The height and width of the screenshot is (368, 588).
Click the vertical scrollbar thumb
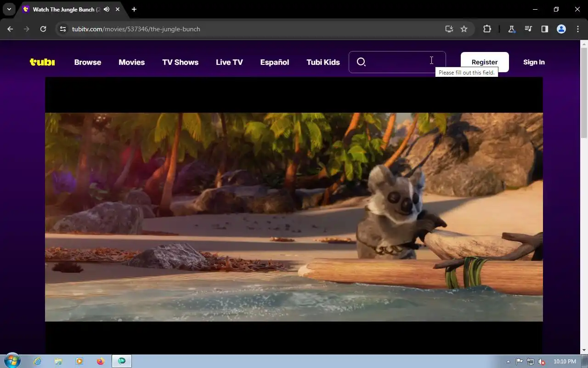tap(584, 93)
